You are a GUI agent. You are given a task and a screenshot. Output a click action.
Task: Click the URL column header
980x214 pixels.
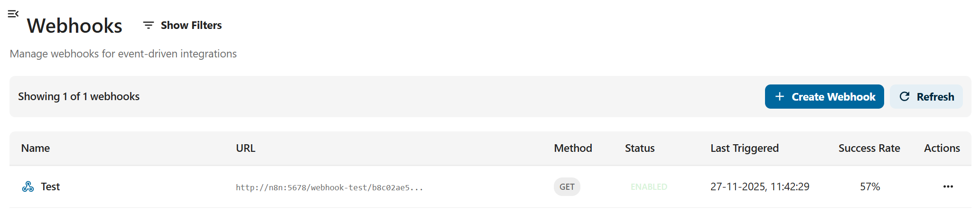pyautogui.click(x=245, y=148)
